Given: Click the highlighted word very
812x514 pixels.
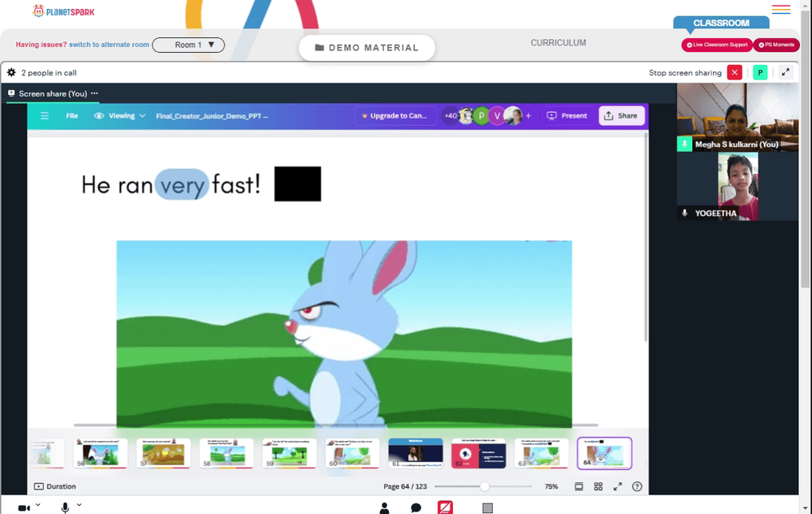Looking at the screenshot, I should point(182,184).
